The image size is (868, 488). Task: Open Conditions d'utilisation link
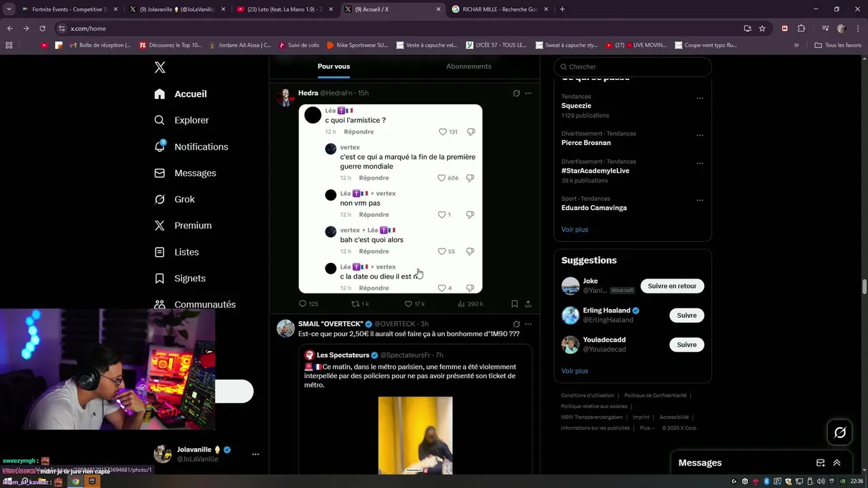coord(587,396)
